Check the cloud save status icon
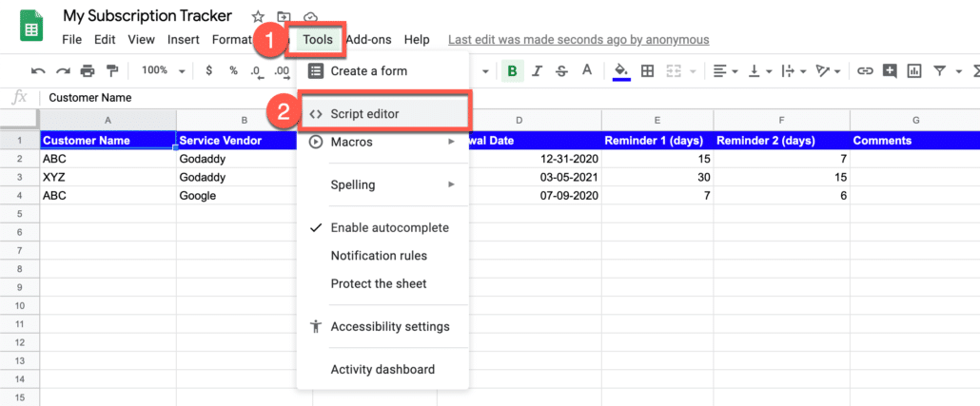Viewport: 980px width, 406px height. coord(310,17)
